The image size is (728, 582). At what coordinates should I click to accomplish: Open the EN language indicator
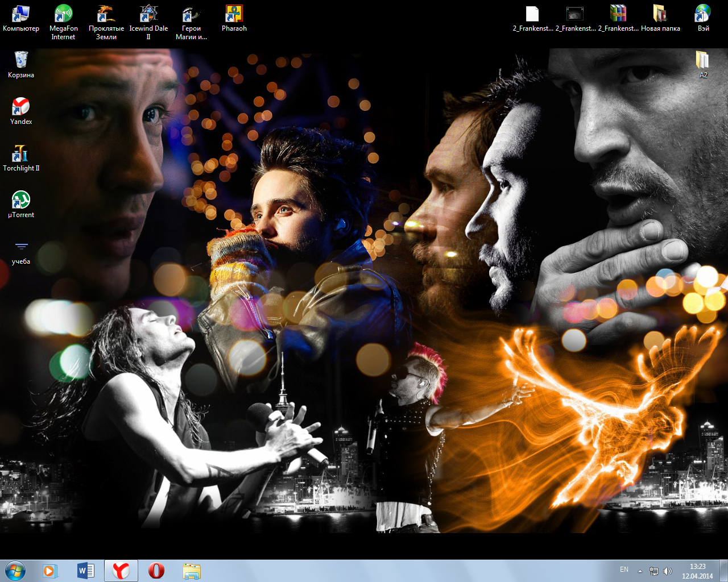[x=624, y=569]
